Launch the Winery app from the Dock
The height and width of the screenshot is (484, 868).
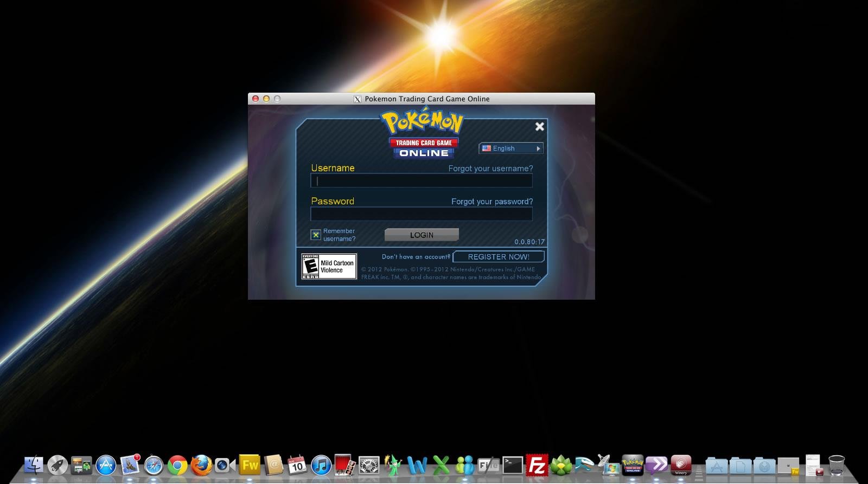(681, 465)
